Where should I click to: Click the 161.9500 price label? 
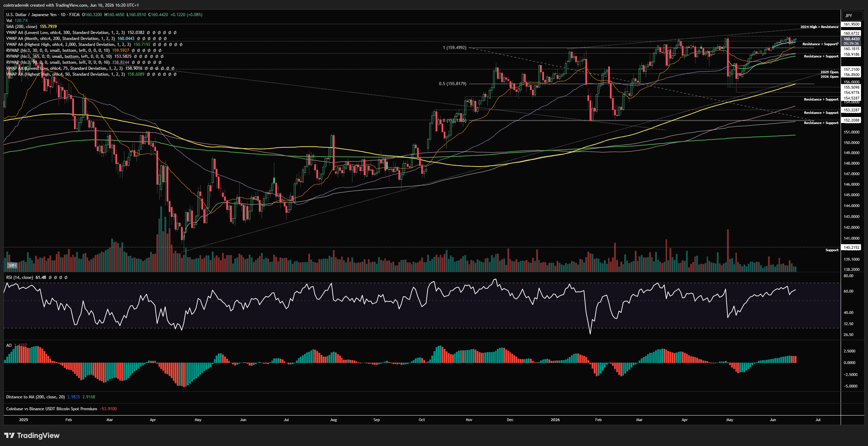pos(852,25)
